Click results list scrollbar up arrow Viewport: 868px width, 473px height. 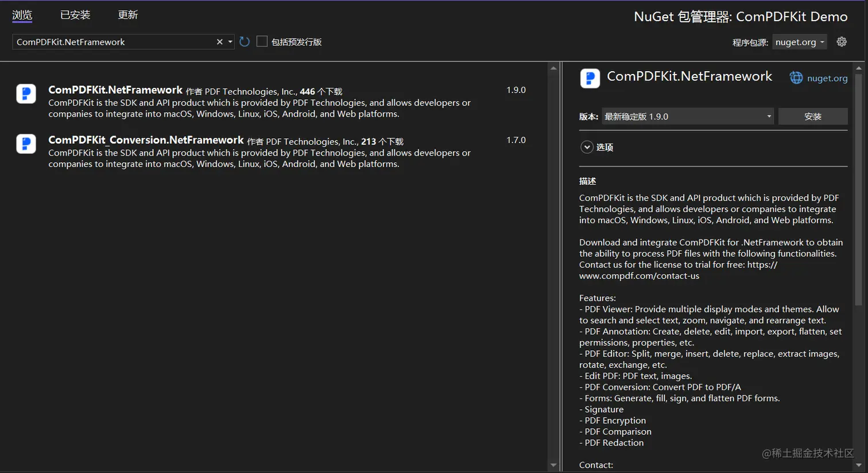tap(553, 68)
